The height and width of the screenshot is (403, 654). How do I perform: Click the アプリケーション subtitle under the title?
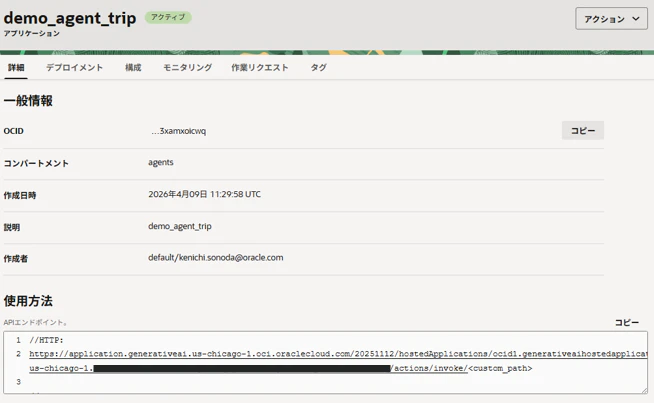32,33
